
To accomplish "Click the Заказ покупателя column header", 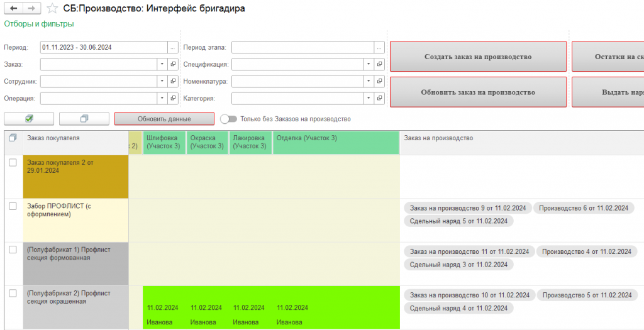I will (75, 143).
